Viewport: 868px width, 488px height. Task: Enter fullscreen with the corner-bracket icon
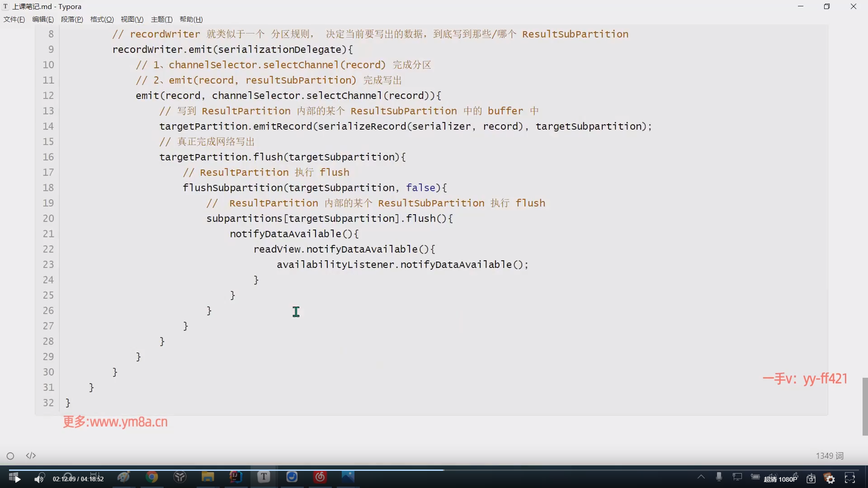click(850, 478)
